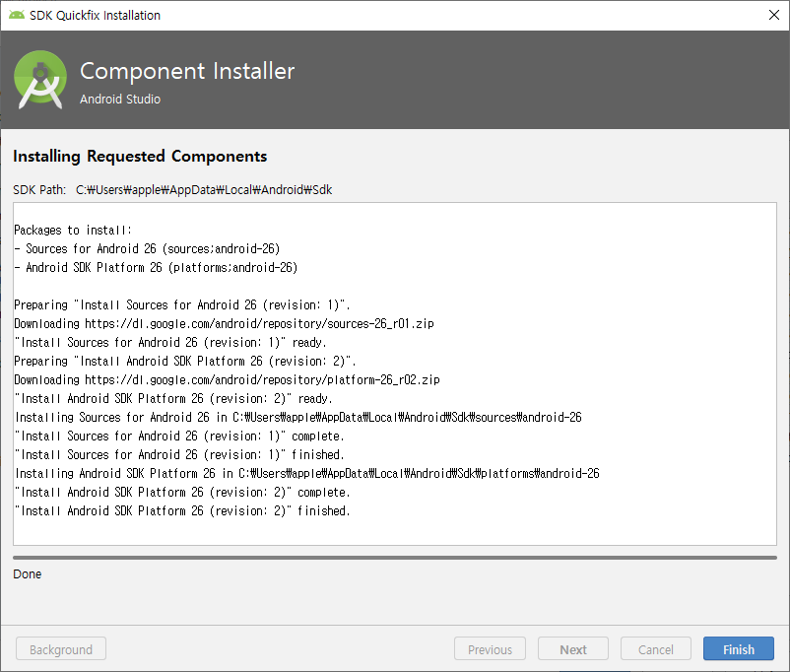Click the sources-26_r01.zip download line

224,323
